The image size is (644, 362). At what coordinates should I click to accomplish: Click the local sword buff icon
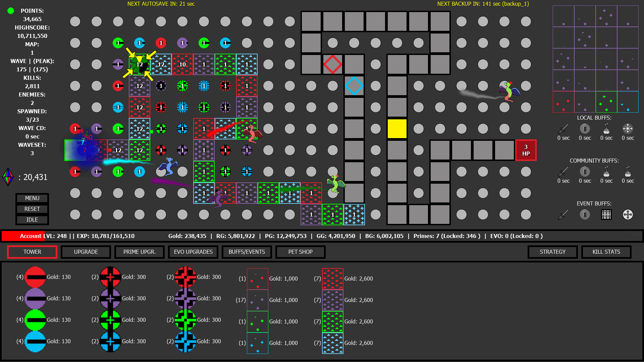(x=563, y=129)
